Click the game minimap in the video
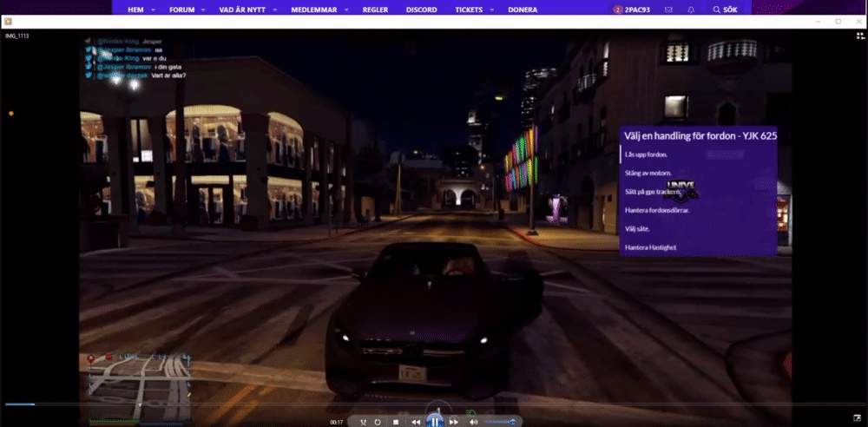This screenshot has height=427, width=868. [138, 388]
